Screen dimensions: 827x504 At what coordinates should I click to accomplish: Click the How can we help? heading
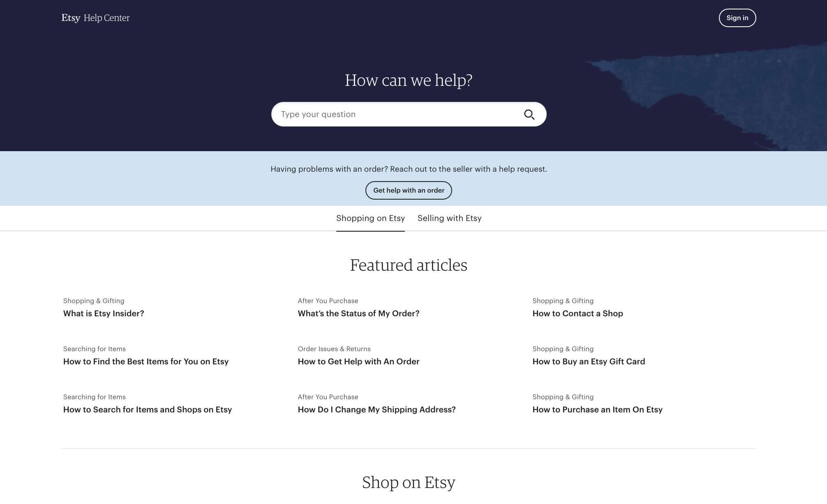pos(409,80)
